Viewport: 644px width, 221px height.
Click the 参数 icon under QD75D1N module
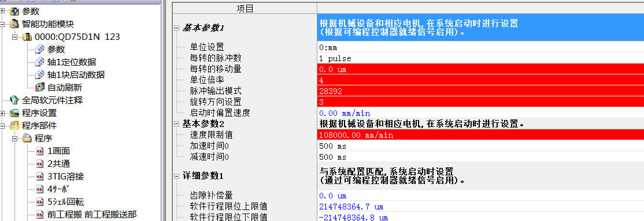pyautogui.click(x=39, y=50)
